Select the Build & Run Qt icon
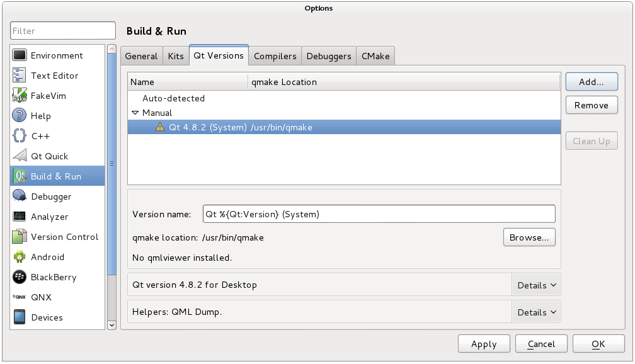This screenshot has width=635, height=364. click(x=20, y=176)
